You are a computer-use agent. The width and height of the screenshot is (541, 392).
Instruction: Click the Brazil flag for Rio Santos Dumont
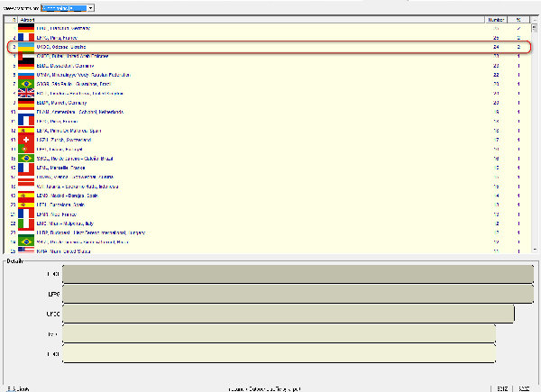point(26,242)
